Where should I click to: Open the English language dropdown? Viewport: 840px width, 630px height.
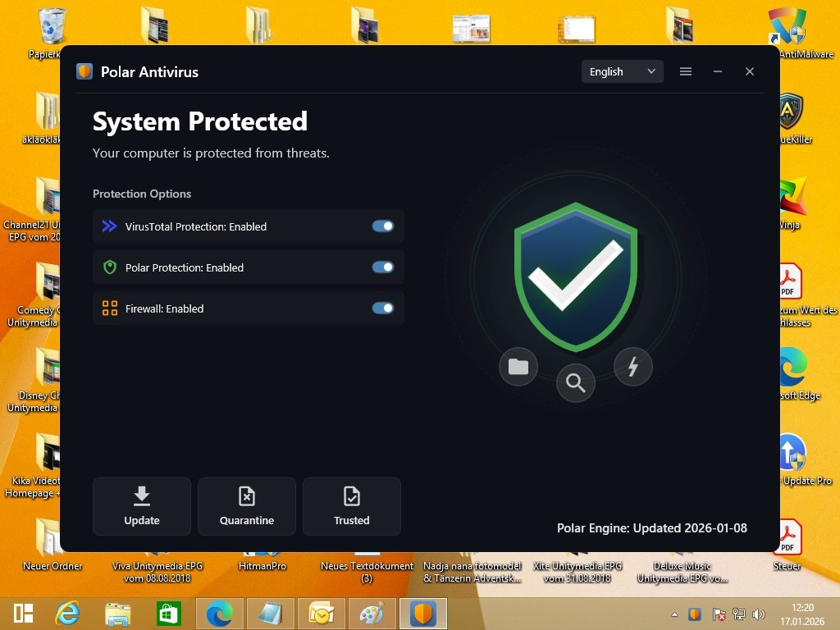tap(622, 71)
